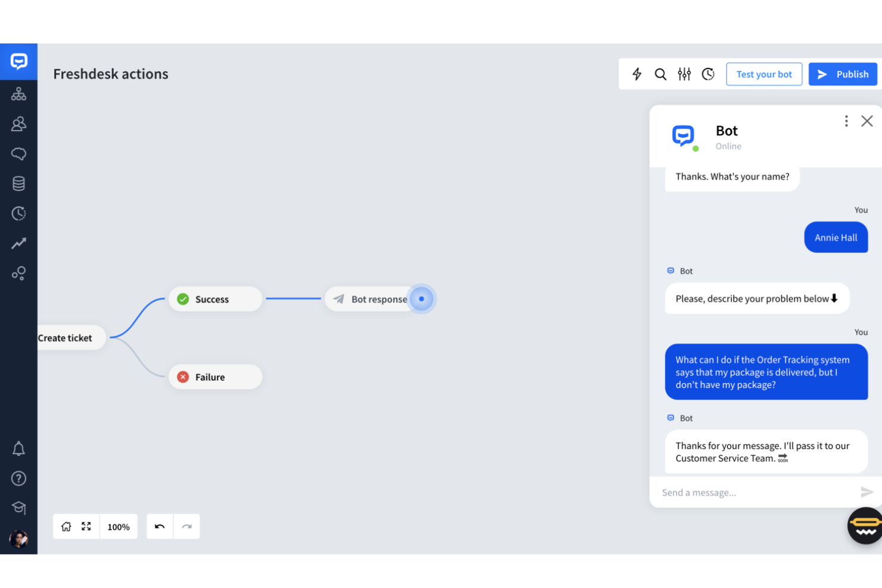Publish the bot
This screenshot has height=588, width=882.
coord(843,74)
